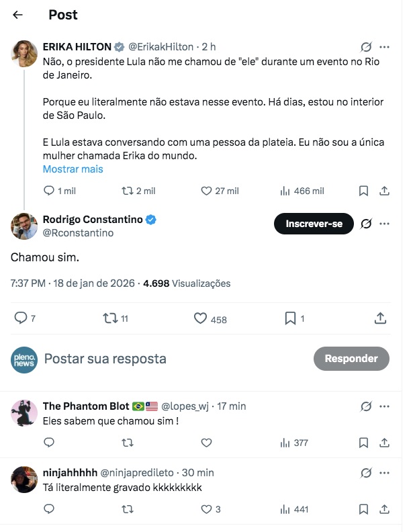Open more options on Rodrigo Constantino's post
The width and height of the screenshot is (411, 532).
click(x=384, y=224)
